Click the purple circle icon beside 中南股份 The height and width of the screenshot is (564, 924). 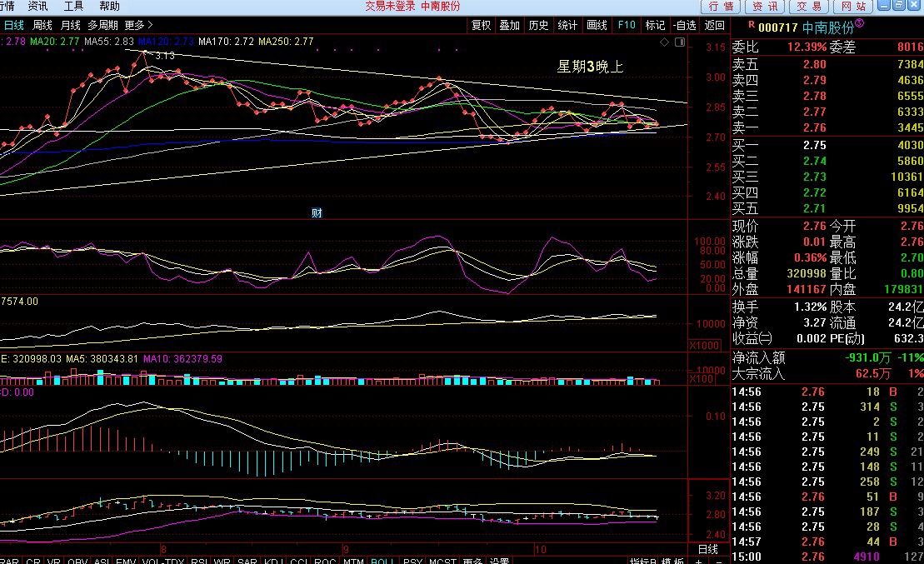[x=860, y=24]
